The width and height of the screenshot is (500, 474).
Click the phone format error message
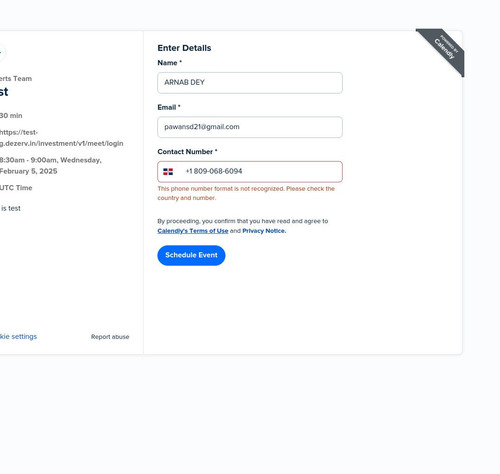246,193
